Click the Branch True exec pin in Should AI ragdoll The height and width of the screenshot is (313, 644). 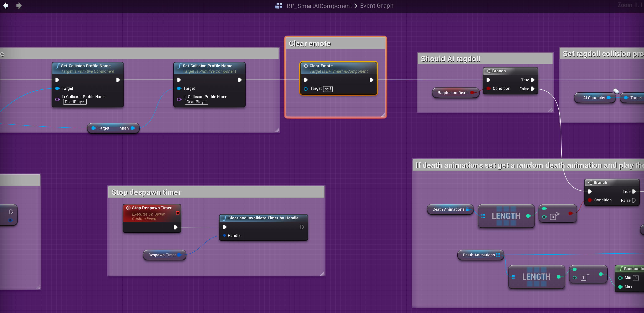coord(532,80)
